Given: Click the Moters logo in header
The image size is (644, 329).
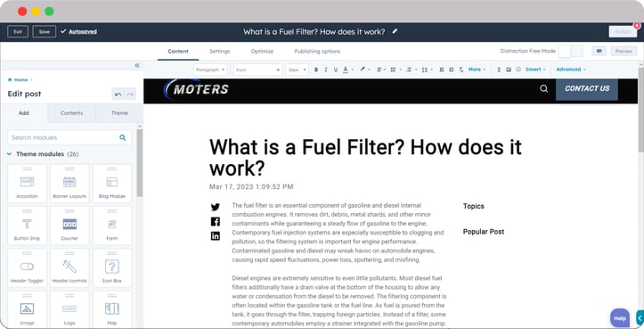Looking at the screenshot, I should coord(196,89).
